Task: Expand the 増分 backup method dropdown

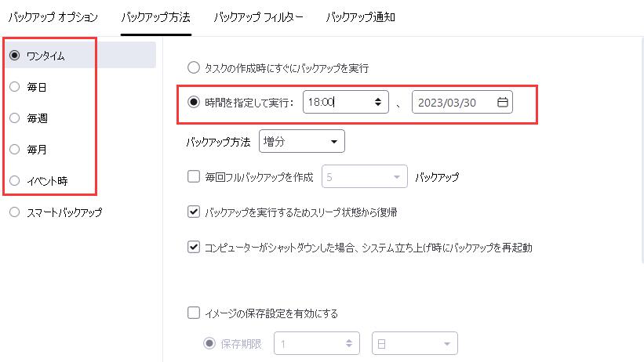Action: [302, 142]
